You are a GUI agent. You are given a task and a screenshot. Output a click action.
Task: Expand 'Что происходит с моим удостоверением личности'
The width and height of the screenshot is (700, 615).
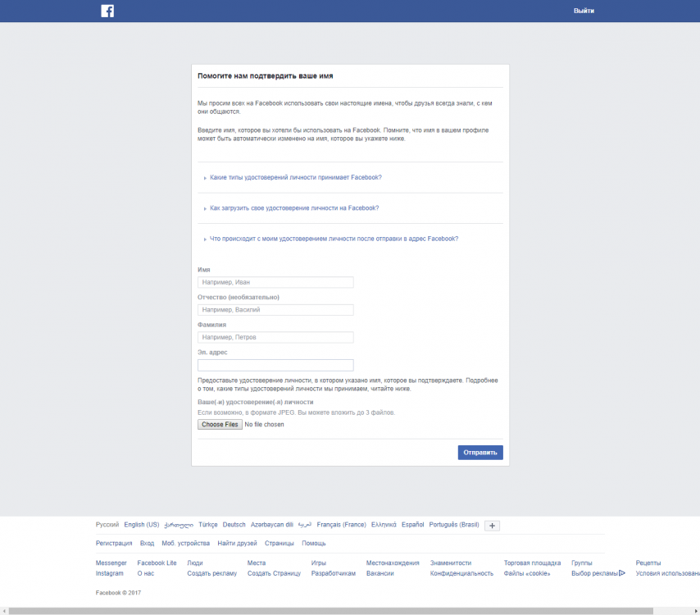(334, 239)
